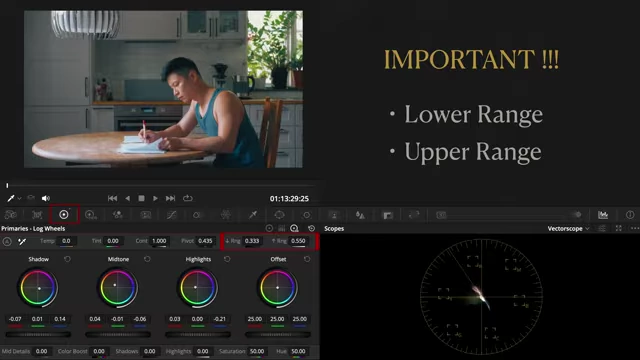Open the Vectorscope scope type dropdown
The width and height of the screenshot is (640, 360).
click(x=568, y=229)
